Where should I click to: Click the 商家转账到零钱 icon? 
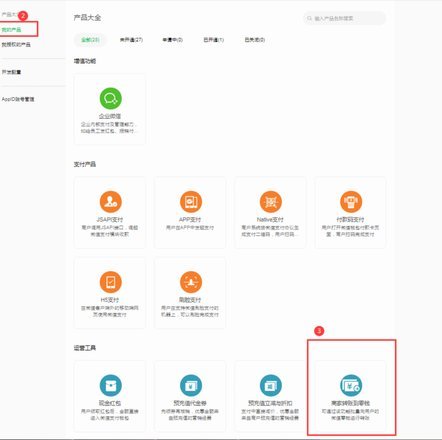pos(351,385)
